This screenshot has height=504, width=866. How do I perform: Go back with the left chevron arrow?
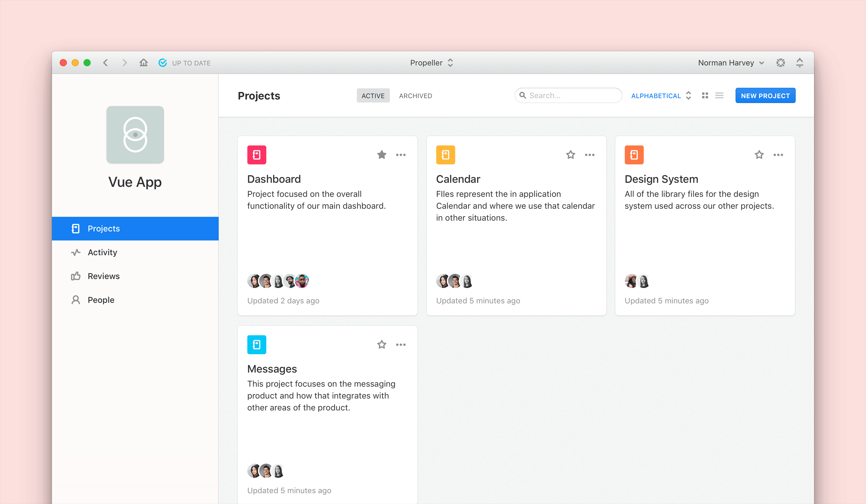(x=106, y=63)
